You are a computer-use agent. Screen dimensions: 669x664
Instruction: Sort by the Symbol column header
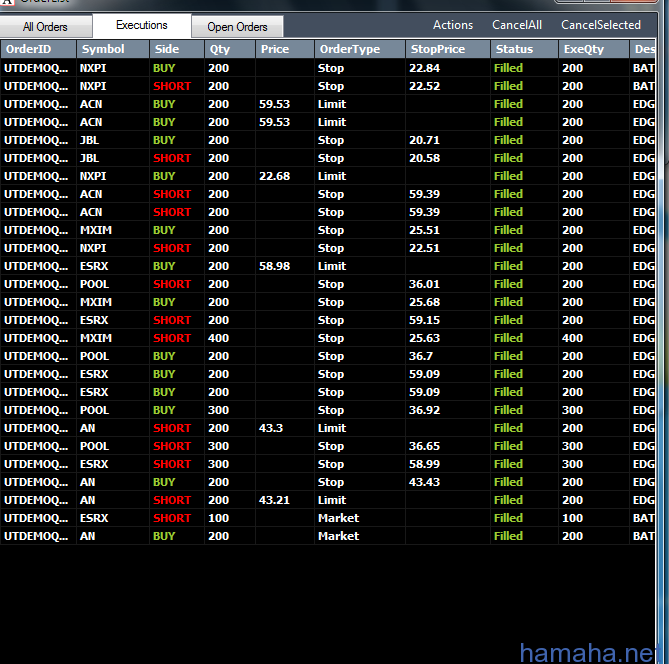(113, 49)
